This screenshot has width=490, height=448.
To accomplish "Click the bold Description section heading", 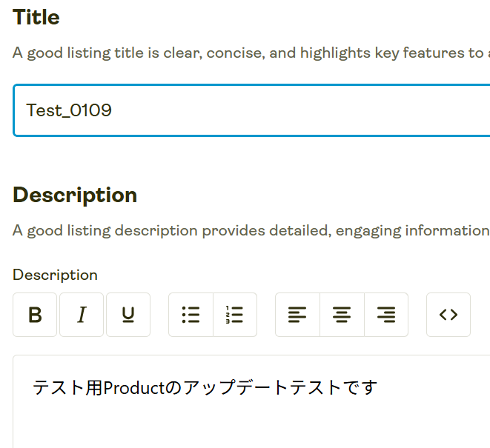I will pos(75,195).
